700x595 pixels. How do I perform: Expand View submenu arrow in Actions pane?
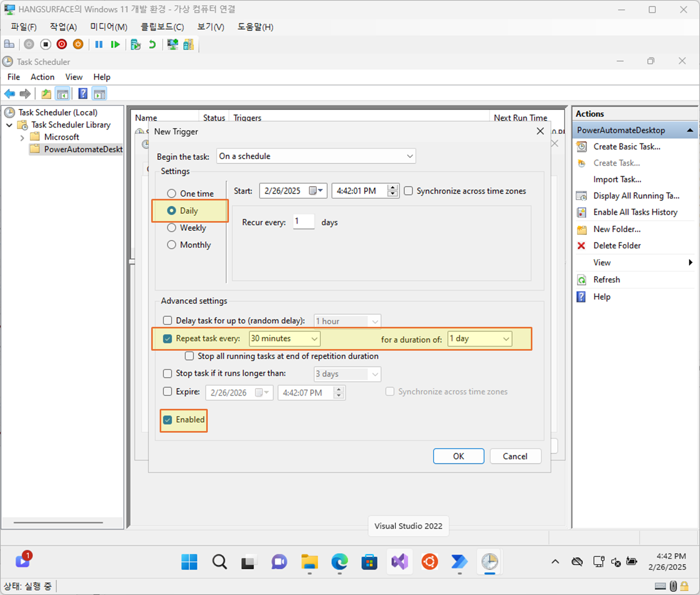tap(690, 262)
